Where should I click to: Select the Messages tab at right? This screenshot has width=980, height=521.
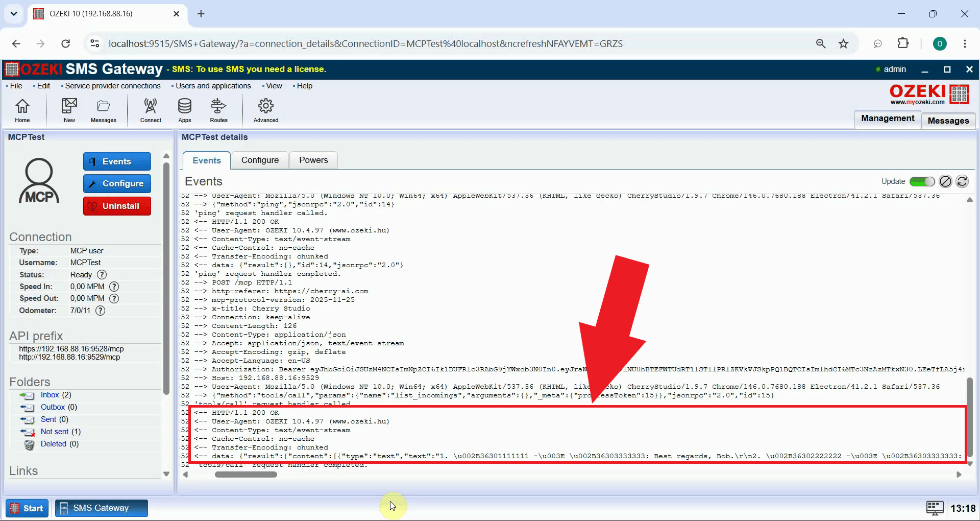coord(948,121)
